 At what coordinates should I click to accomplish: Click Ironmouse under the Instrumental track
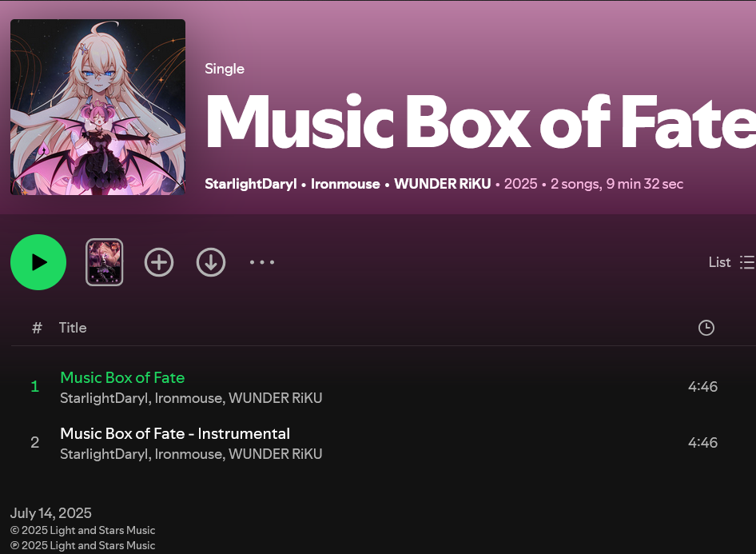pos(188,454)
